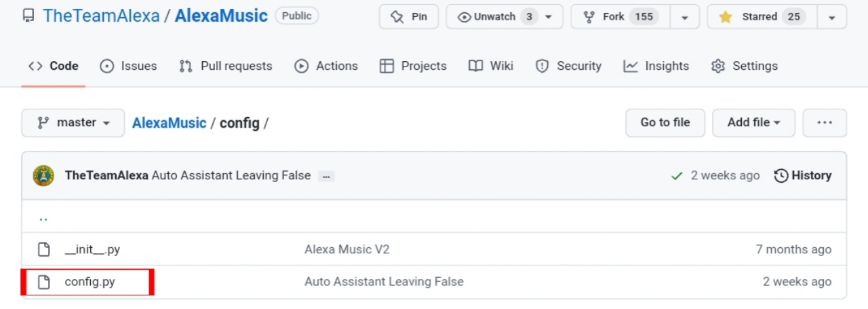Expand the Fork options dropdown arrow
The height and width of the screenshot is (309, 868).
tap(685, 17)
